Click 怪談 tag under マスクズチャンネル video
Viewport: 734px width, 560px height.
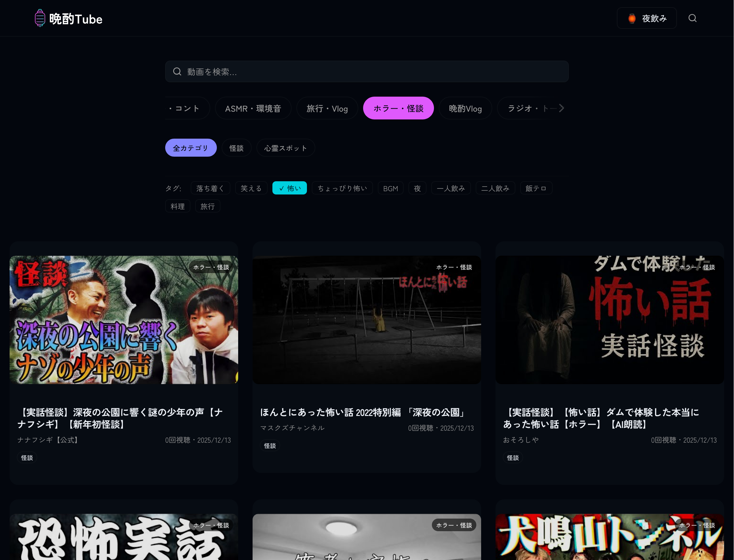270,446
